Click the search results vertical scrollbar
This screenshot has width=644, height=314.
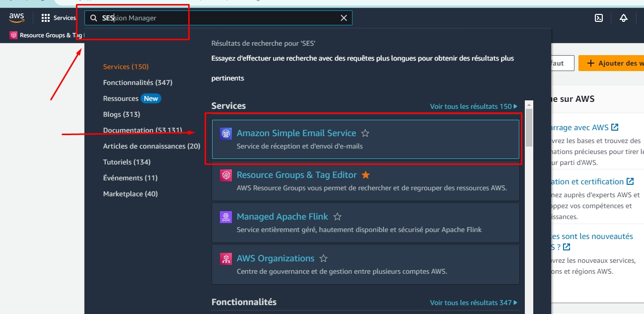pos(529,129)
